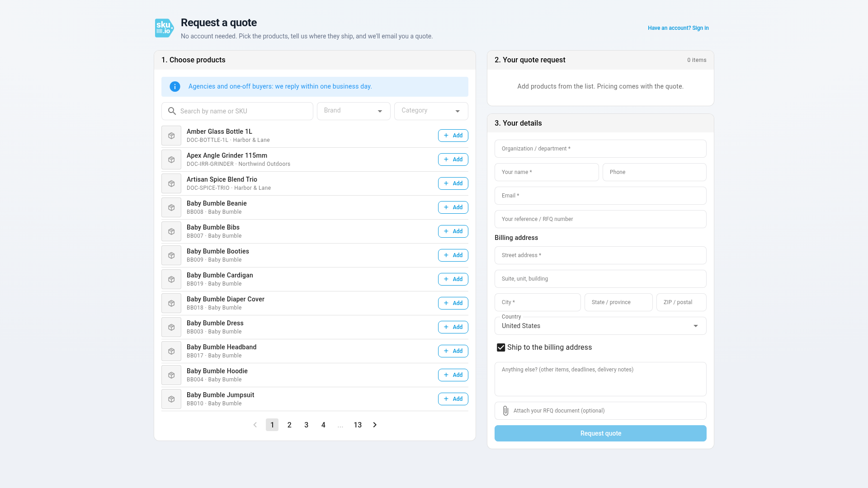
Task: Add Baby Bumble Dress to quote
Action: (x=453, y=327)
